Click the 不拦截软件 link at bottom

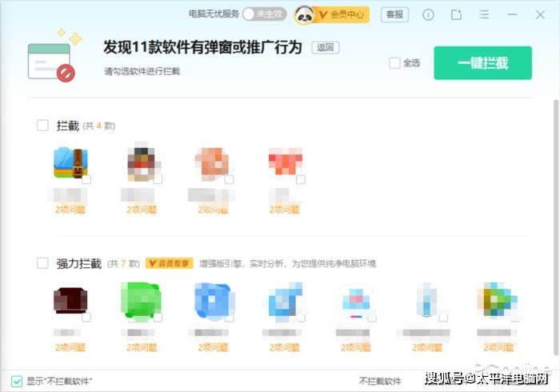click(x=380, y=381)
